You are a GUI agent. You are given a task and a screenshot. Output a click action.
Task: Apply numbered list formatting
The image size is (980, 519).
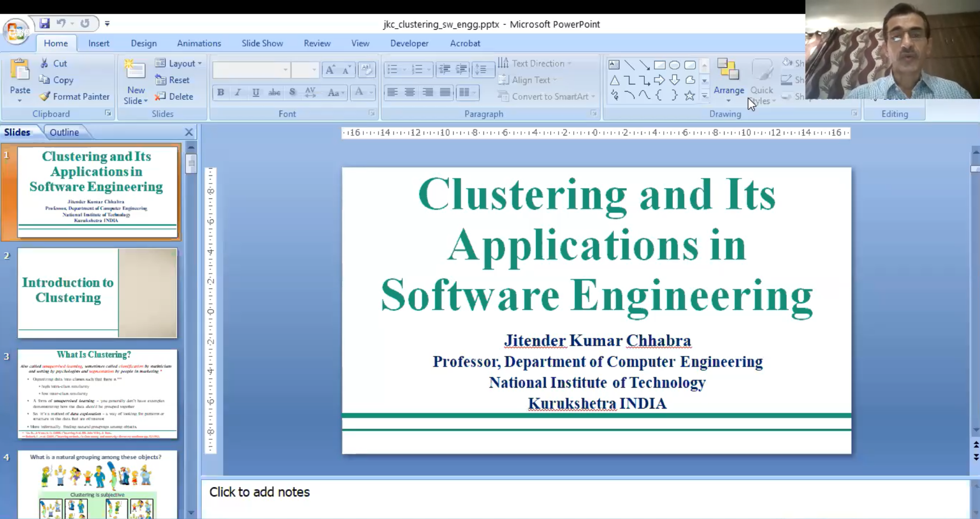(417, 70)
